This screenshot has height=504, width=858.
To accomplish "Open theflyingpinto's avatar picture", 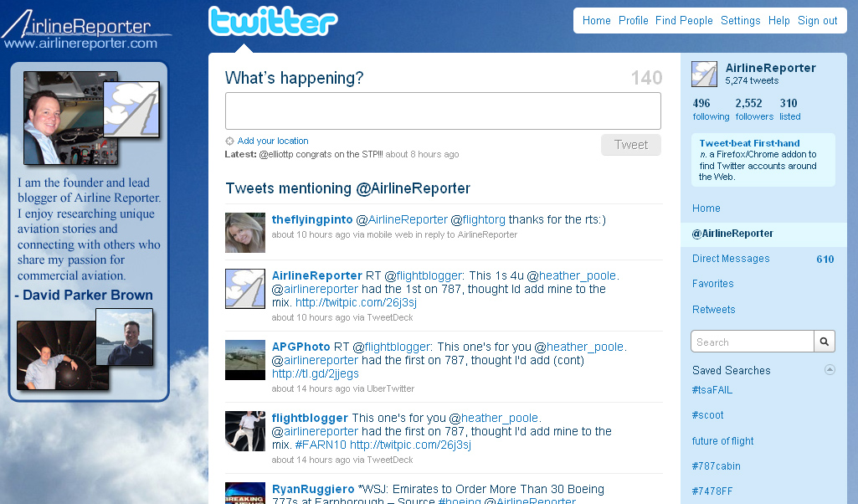I will tap(245, 233).
